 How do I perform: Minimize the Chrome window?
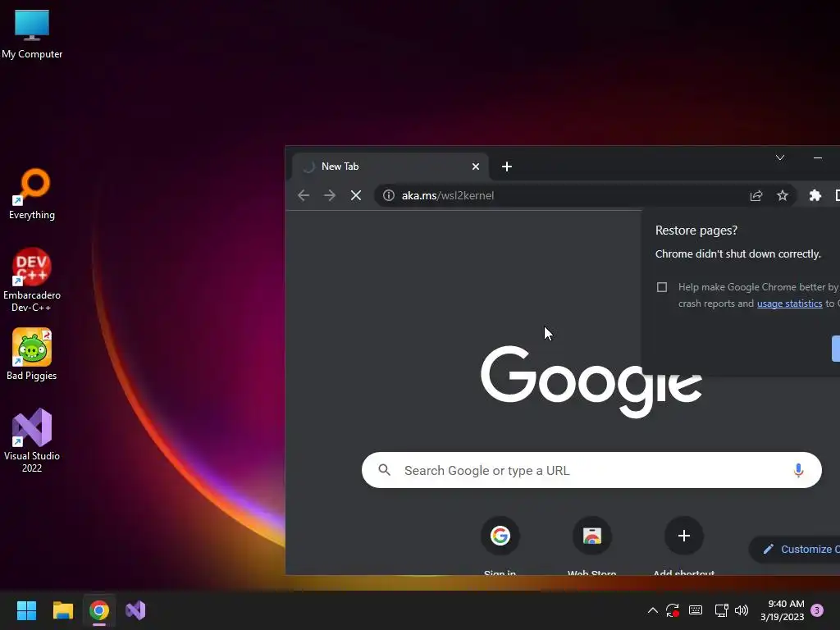[818, 157]
